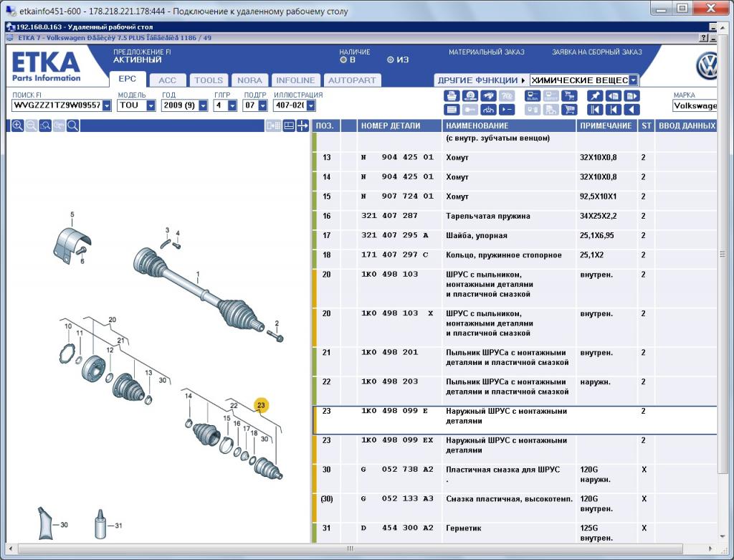Open the ПОДГР subgroup dropdown arrow
The image size is (734, 560).
point(263,105)
